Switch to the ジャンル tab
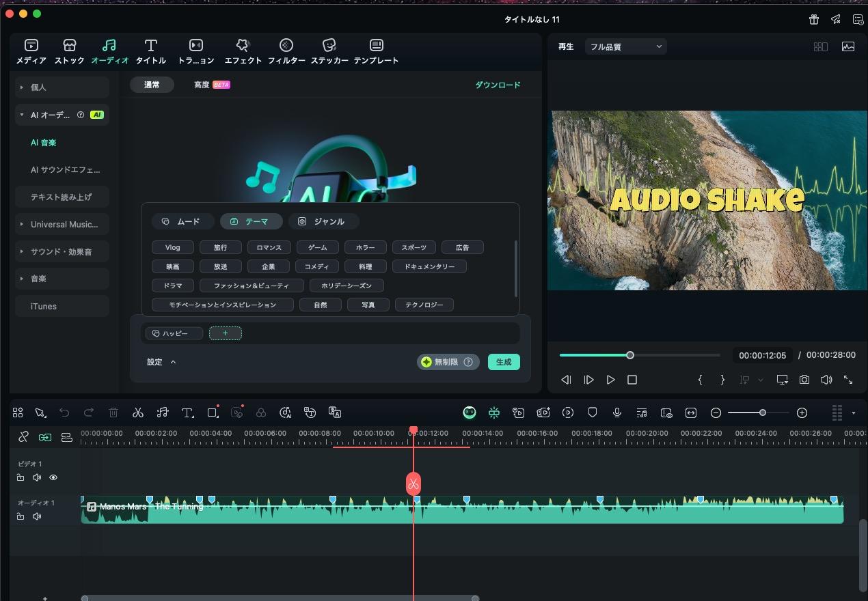Viewport: 868px width, 601px height. 323,221
